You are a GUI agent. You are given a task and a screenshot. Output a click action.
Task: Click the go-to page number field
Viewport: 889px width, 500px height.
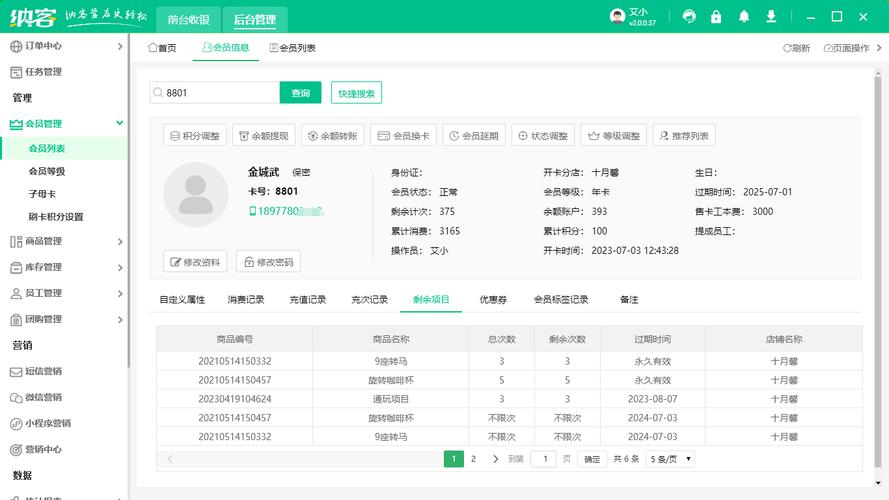(x=545, y=459)
